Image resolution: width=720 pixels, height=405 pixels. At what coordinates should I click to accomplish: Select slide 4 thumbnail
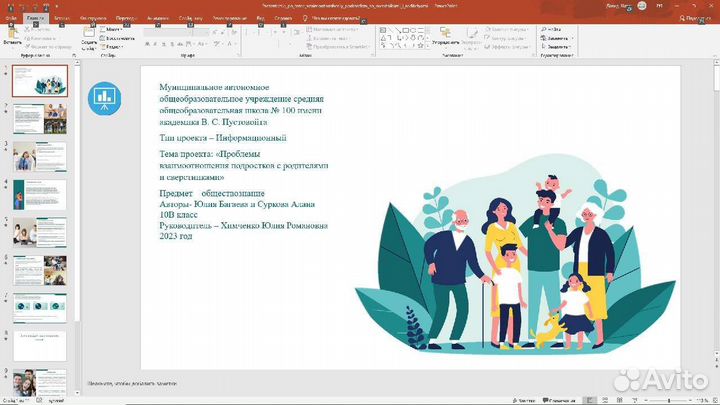pyautogui.click(x=40, y=195)
